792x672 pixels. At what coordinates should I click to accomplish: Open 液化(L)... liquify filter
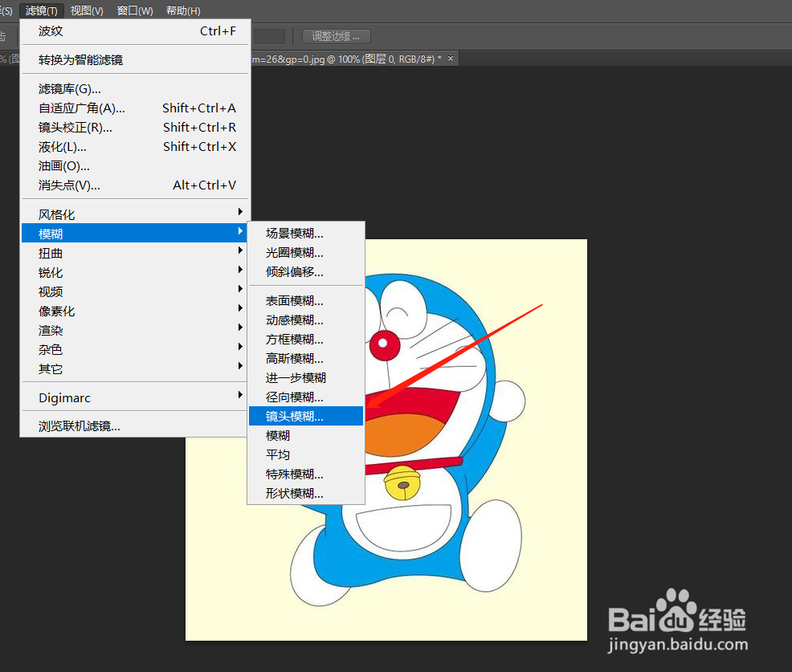(135, 147)
